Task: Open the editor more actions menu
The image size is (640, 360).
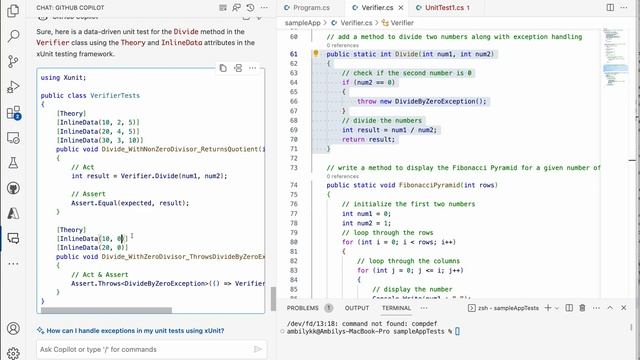Action: [624, 7]
